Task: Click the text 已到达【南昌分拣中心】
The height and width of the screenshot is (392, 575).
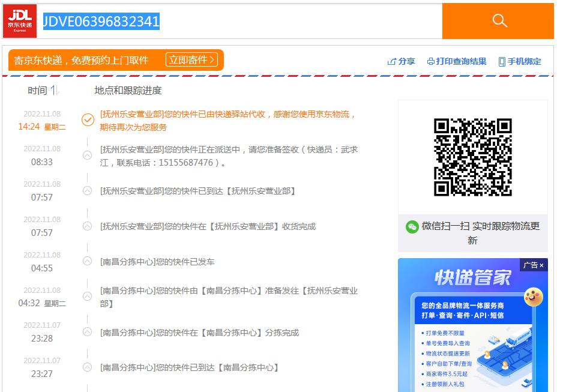Action: [239, 367]
